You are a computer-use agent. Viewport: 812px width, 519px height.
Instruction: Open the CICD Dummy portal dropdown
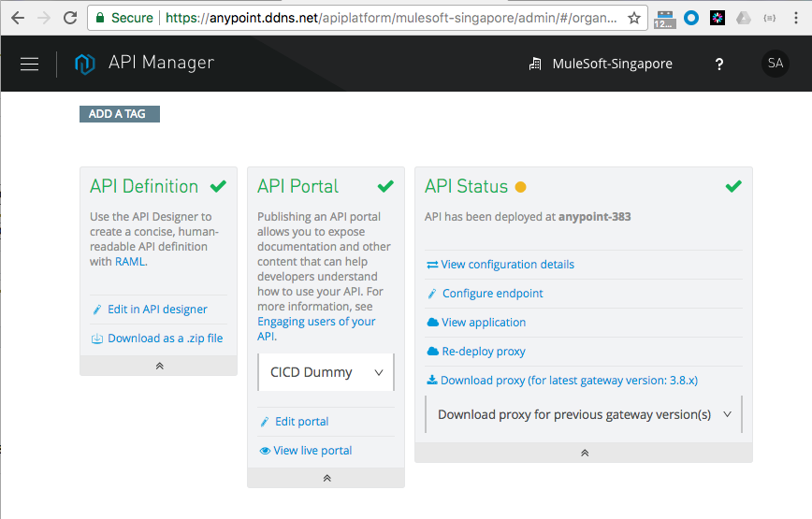point(326,372)
